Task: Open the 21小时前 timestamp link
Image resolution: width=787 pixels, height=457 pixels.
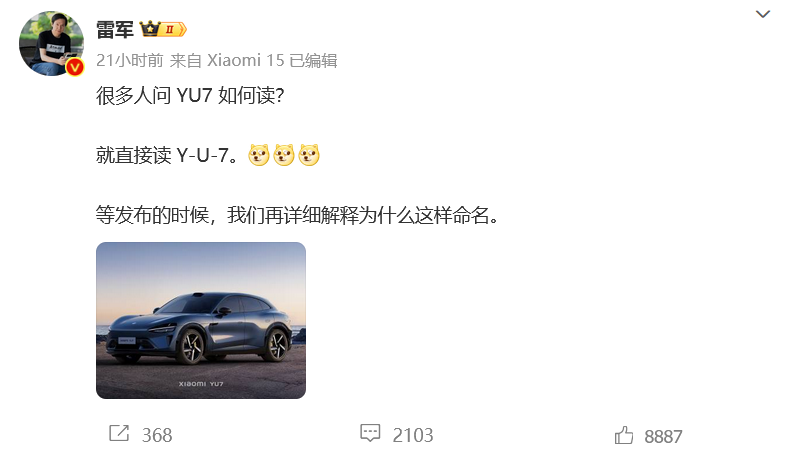Action: tap(129, 60)
